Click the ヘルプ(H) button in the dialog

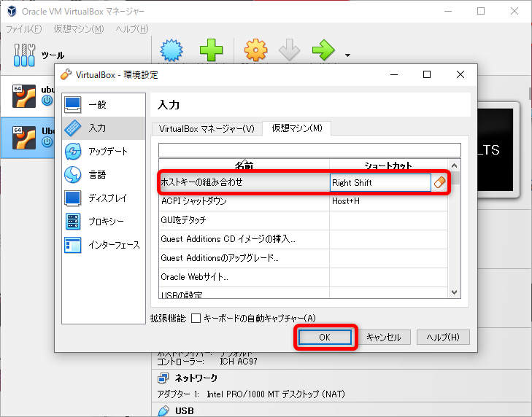click(x=443, y=337)
